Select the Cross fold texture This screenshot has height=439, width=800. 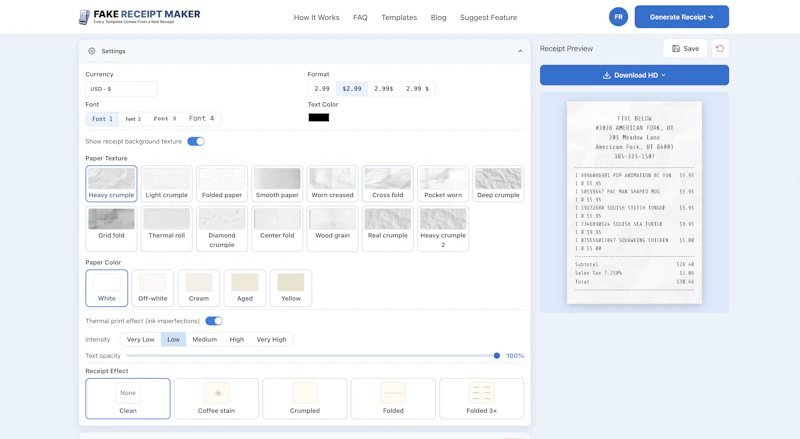388,184
